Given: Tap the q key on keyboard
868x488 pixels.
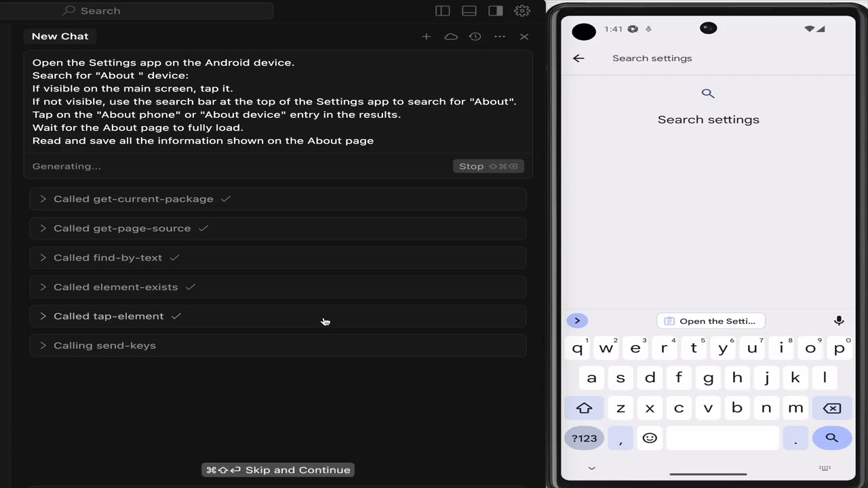Looking at the screenshot, I should tap(577, 348).
